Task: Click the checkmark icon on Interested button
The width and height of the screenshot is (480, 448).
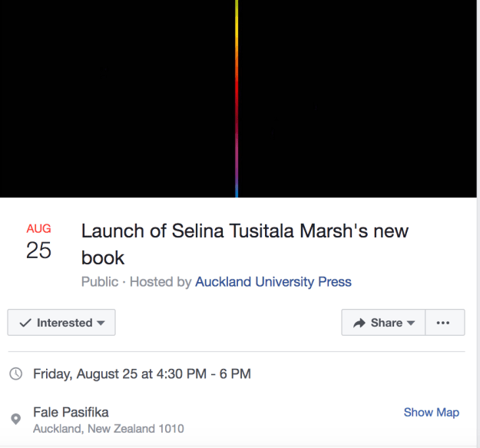Action: [25, 324]
